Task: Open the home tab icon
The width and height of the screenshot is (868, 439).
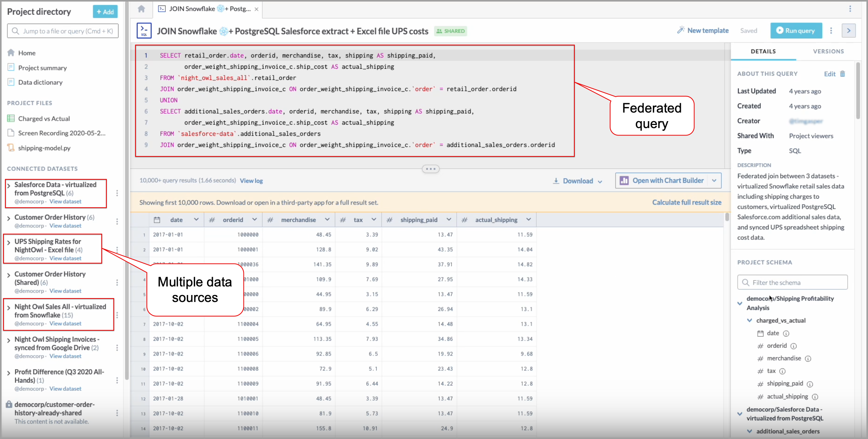Action: [x=141, y=9]
